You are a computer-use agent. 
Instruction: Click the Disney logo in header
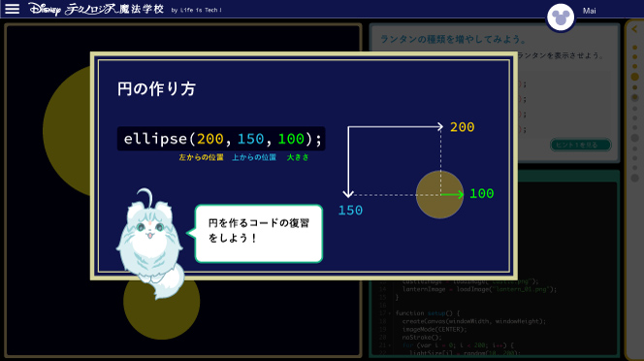pos(45,9)
